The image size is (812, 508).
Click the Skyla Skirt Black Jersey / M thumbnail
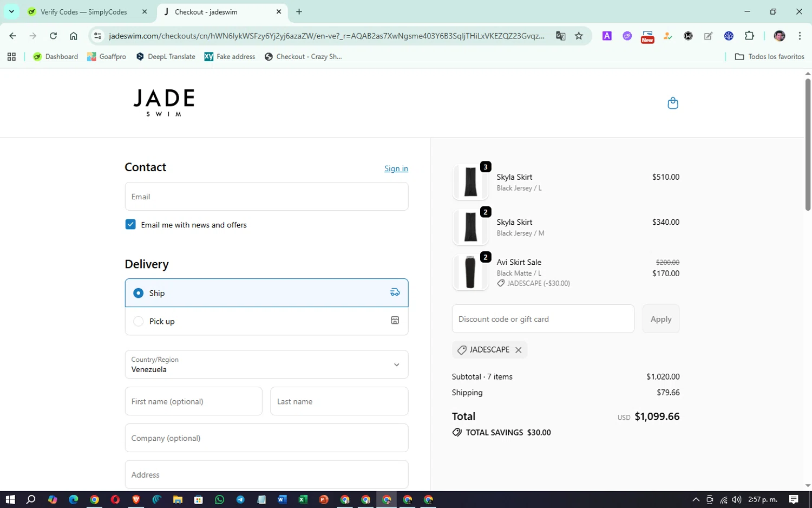tap(470, 227)
